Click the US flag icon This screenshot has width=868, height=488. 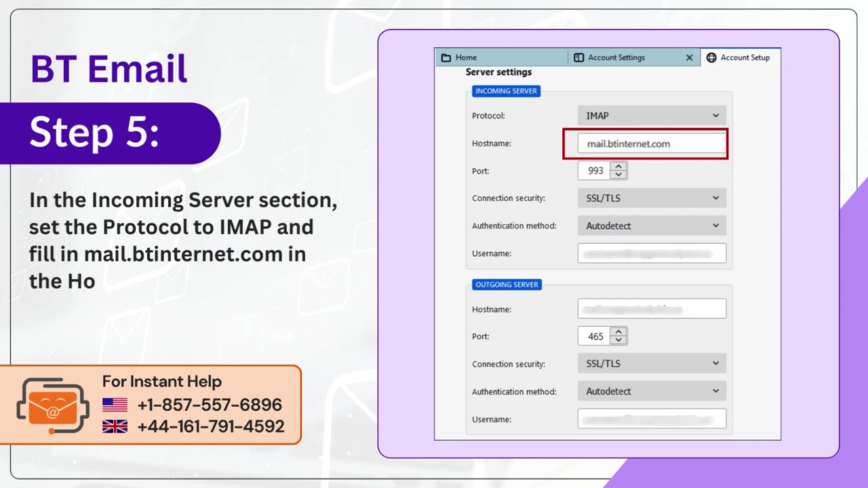point(115,405)
